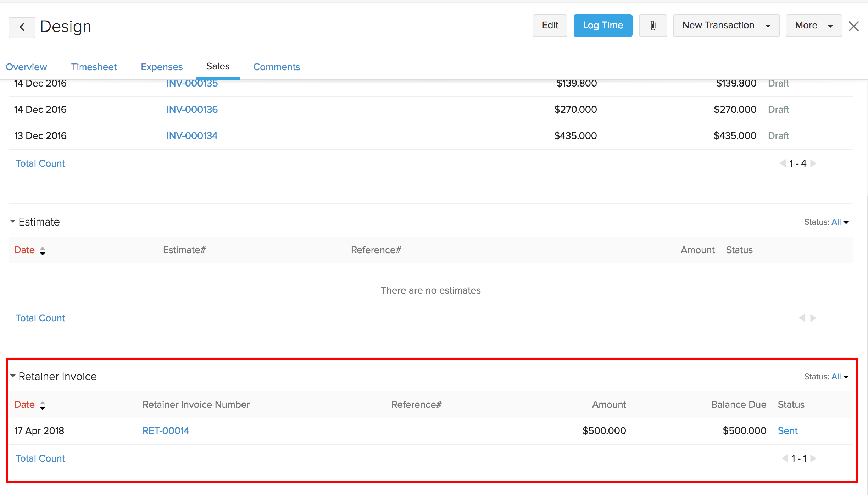The image size is (868, 495).
Task: Click the back arrow beside Design
Action: [22, 27]
